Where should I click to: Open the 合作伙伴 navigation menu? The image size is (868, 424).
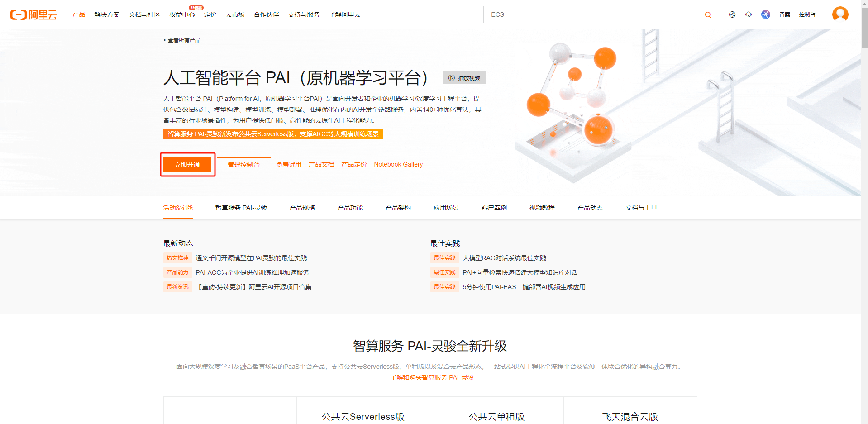tap(267, 14)
